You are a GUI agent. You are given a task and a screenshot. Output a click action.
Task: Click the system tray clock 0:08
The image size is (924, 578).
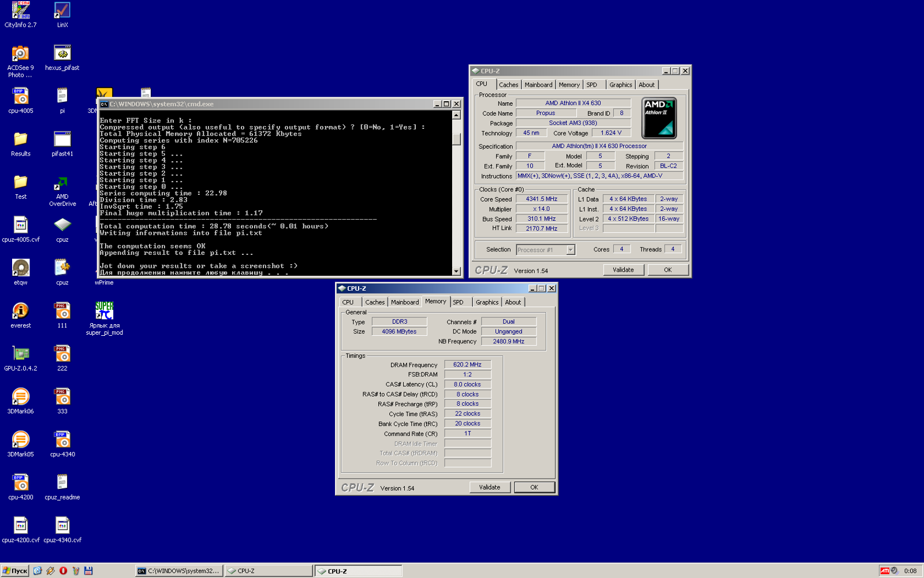[910, 570]
